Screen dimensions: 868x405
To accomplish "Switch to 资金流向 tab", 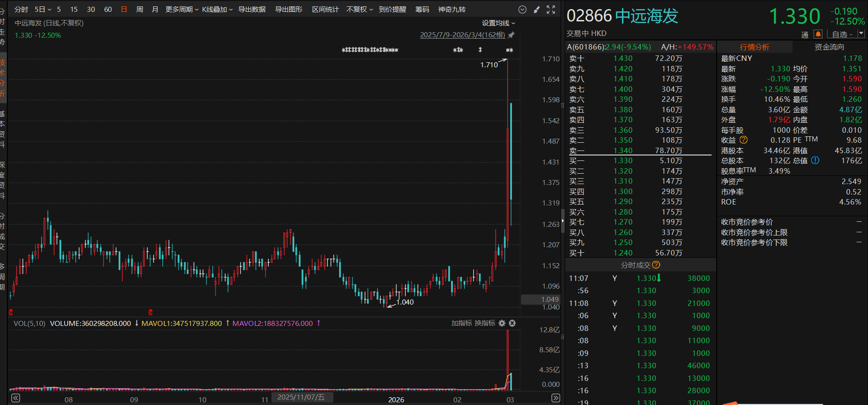I will click(829, 47).
